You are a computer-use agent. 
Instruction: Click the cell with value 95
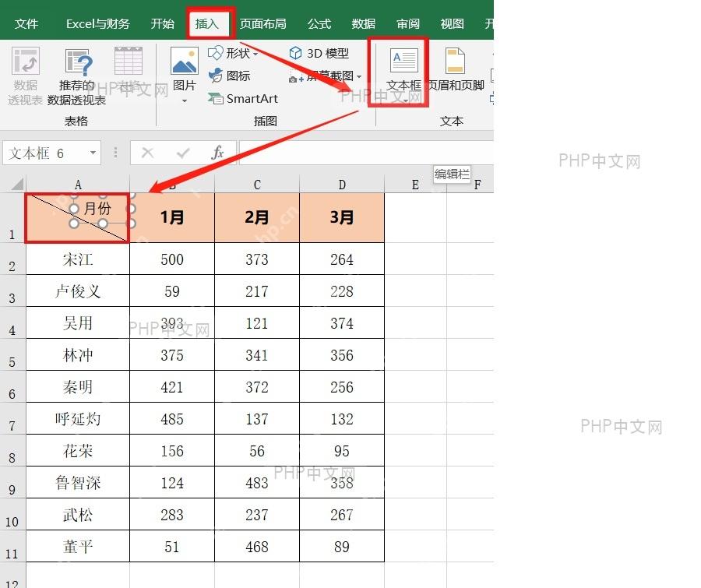point(342,451)
